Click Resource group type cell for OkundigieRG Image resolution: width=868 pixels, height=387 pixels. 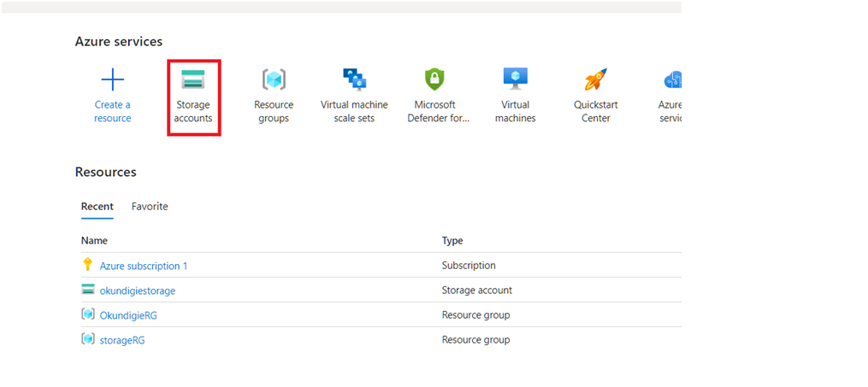(475, 315)
